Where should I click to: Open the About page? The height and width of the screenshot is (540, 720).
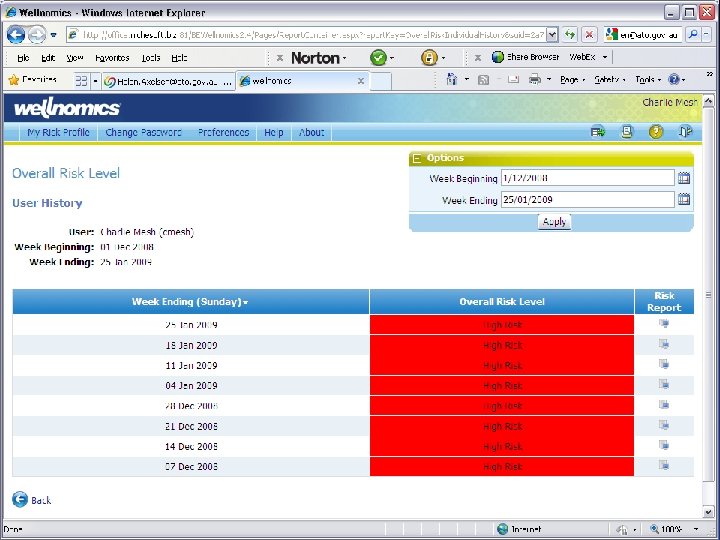pos(312,132)
